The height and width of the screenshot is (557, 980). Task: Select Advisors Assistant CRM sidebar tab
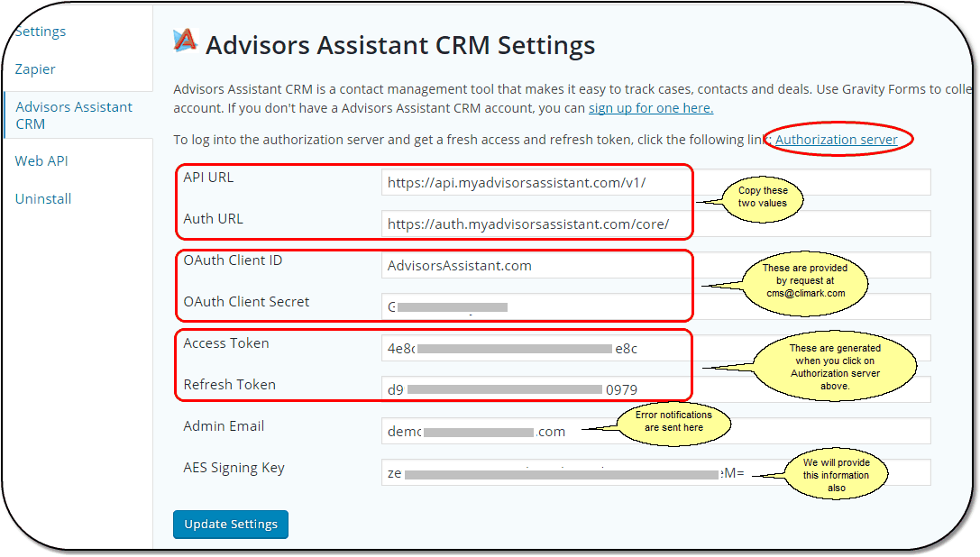[74, 115]
